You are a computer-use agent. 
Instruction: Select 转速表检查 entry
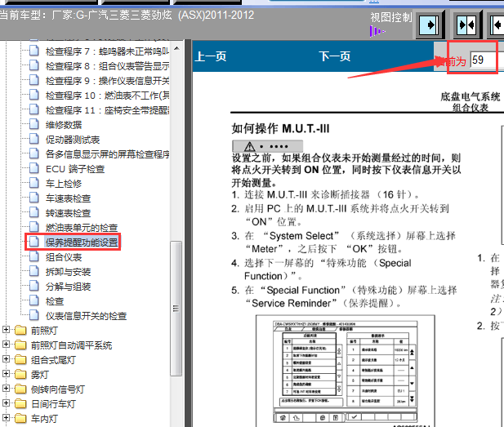[x=68, y=213]
